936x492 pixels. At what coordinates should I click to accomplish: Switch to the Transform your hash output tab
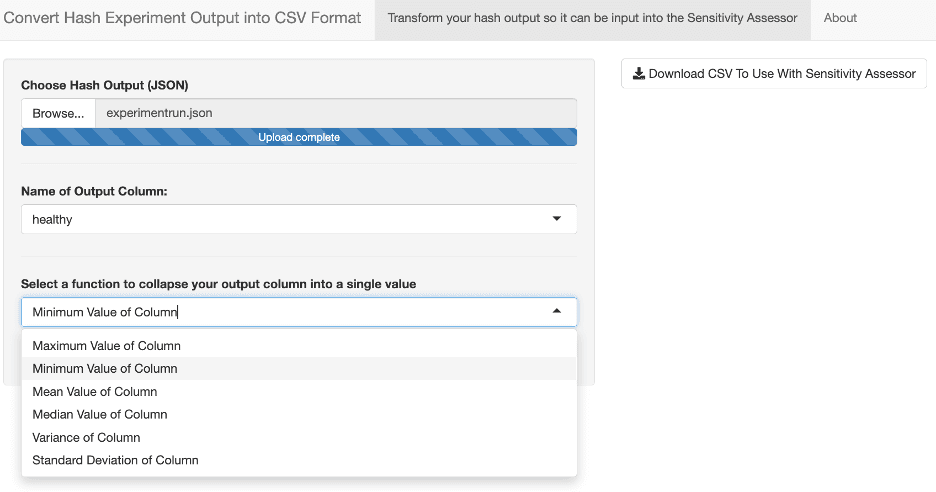click(x=592, y=18)
